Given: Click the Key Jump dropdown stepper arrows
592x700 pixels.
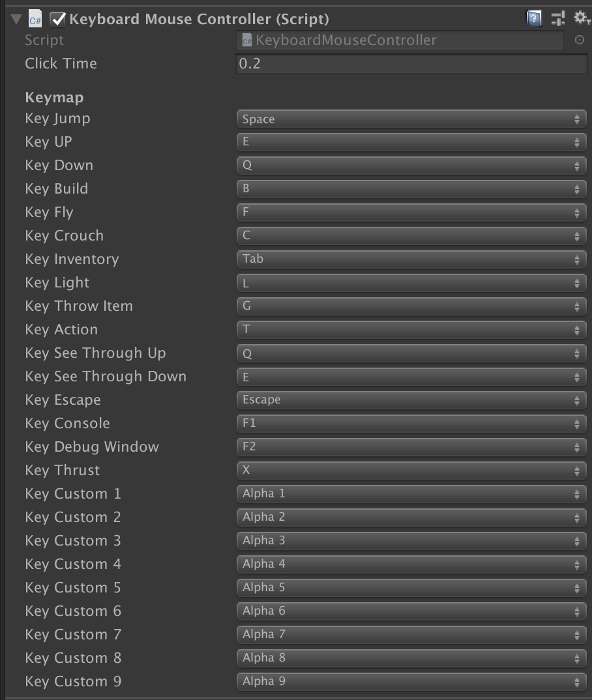Looking at the screenshot, I should tap(578, 118).
